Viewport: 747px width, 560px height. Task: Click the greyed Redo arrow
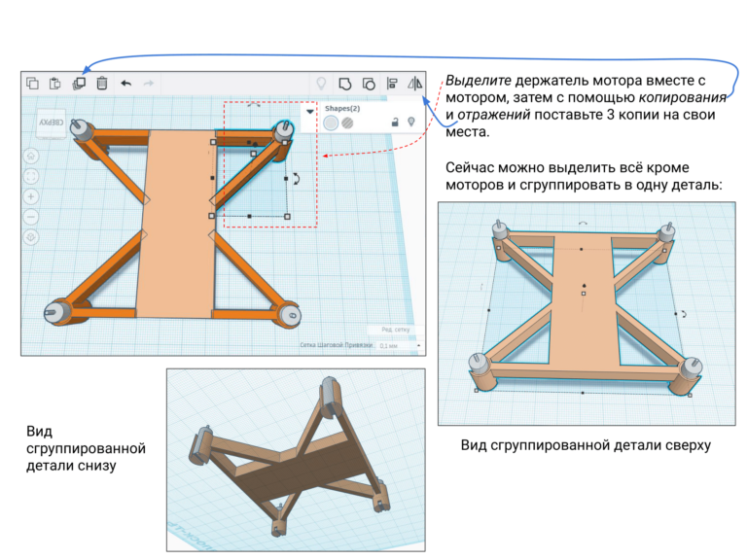tap(149, 84)
